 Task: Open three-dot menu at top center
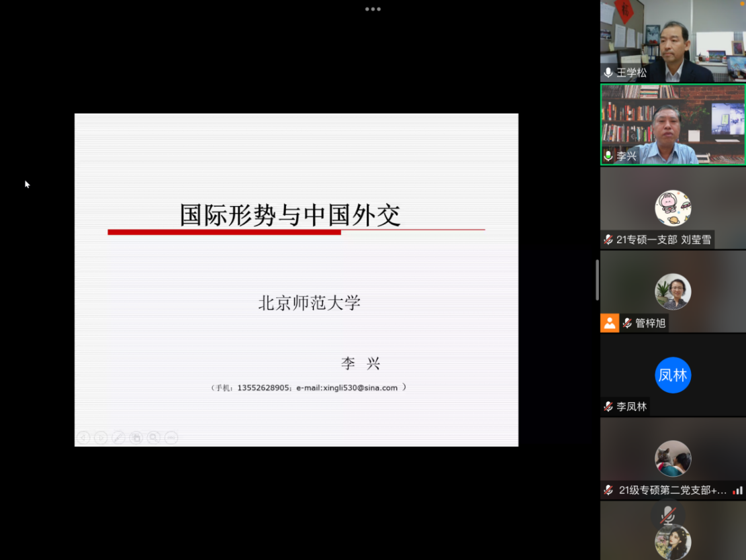tap(373, 9)
